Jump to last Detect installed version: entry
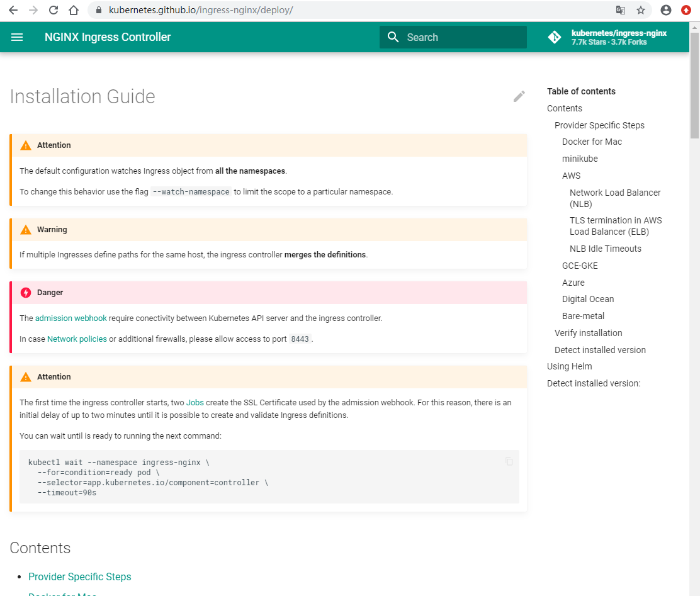The image size is (700, 596). 594,383
